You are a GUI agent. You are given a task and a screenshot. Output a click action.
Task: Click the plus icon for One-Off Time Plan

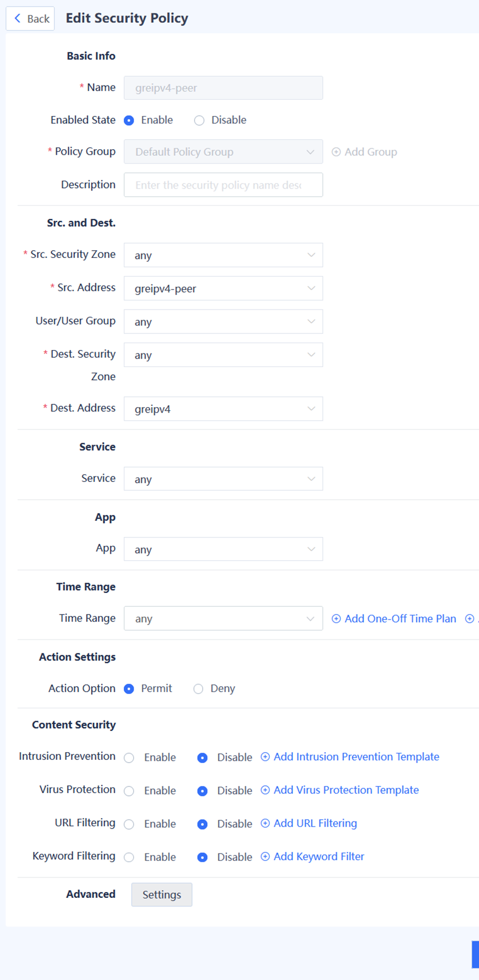pyautogui.click(x=336, y=619)
